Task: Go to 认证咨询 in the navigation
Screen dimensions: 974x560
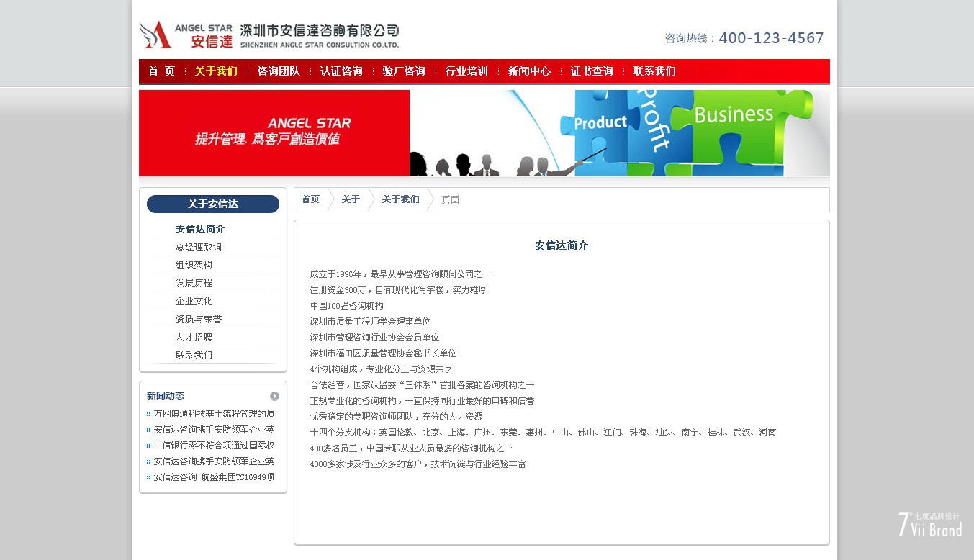Action: [x=341, y=71]
